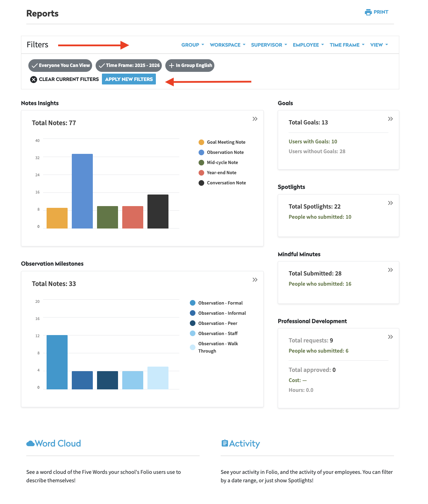Expand the TIME FRAME filter dropdown
The height and width of the screenshot is (504, 428).
[347, 45]
